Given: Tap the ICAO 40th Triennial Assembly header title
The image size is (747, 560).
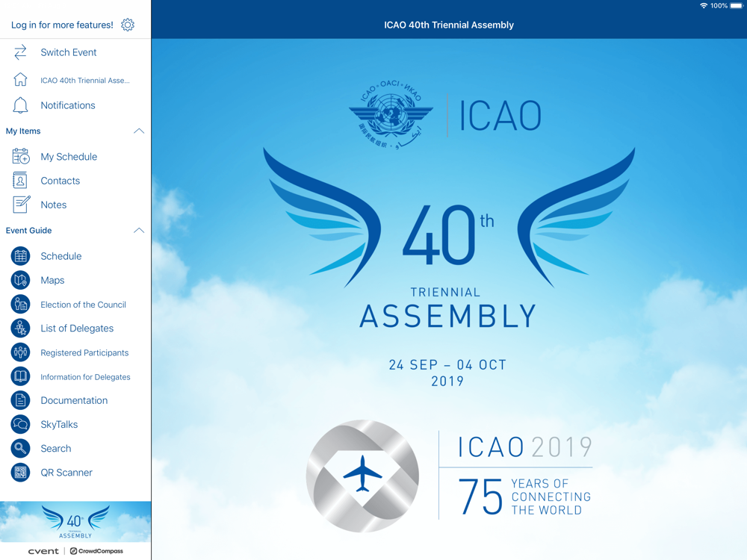Looking at the screenshot, I should pyautogui.click(x=449, y=25).
